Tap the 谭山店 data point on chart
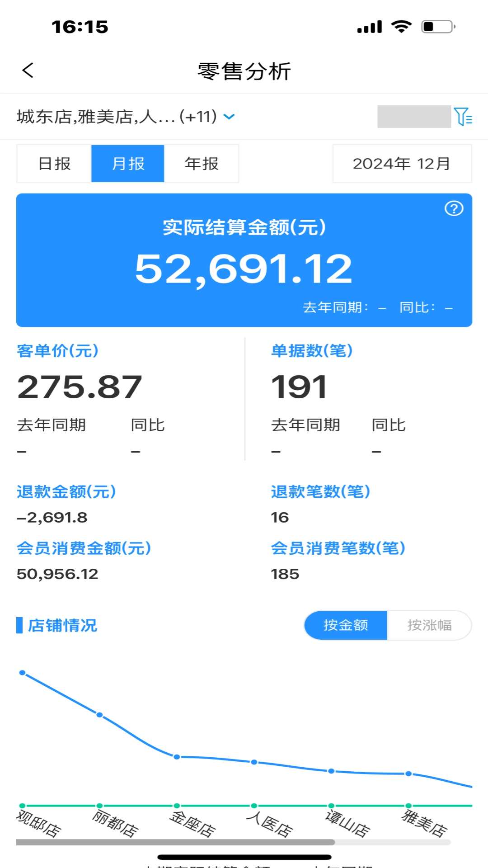Viewport: 488px width, 868px height. pos(331,771)
